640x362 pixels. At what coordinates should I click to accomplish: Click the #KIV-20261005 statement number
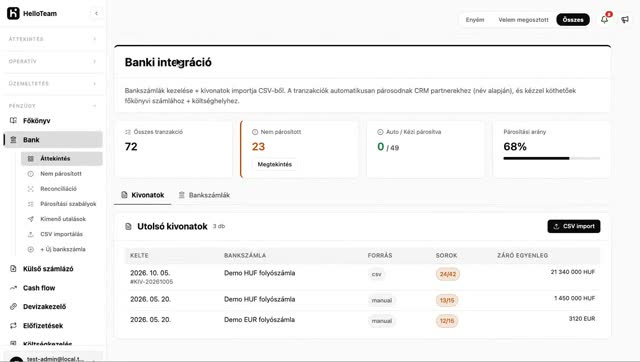tap(151, 282)
